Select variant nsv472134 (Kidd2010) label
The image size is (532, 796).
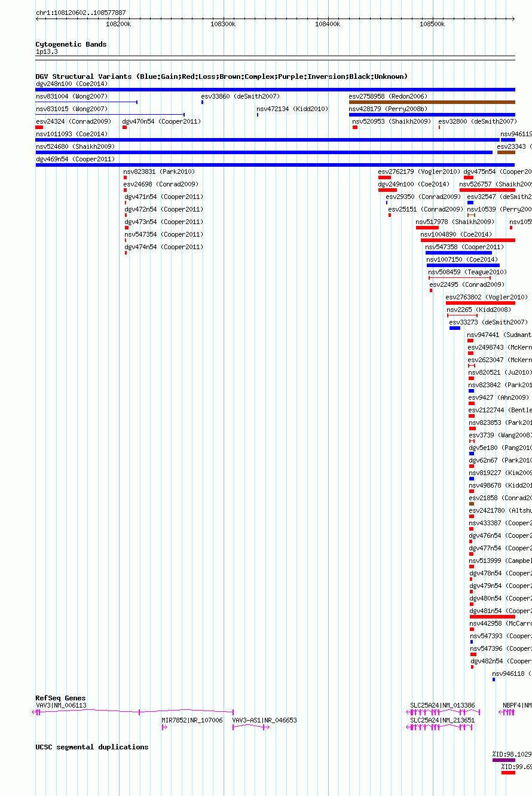tap(292, 109)
